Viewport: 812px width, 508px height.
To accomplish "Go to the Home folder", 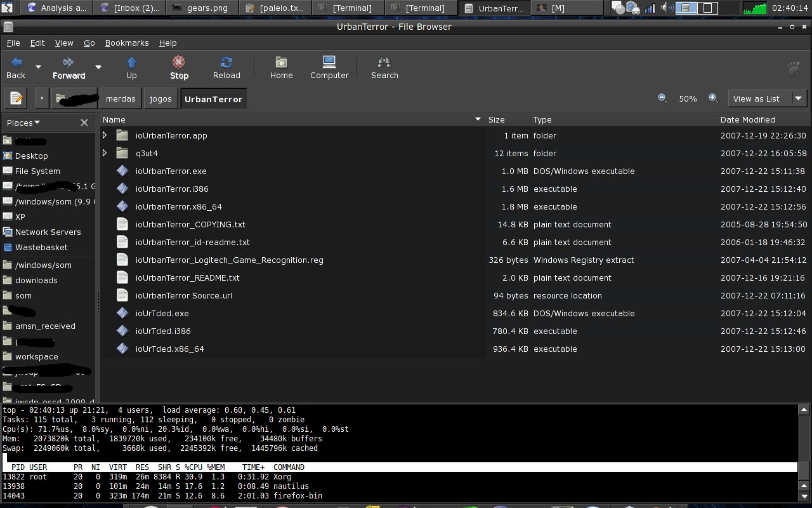I will (x=281, y=62).
